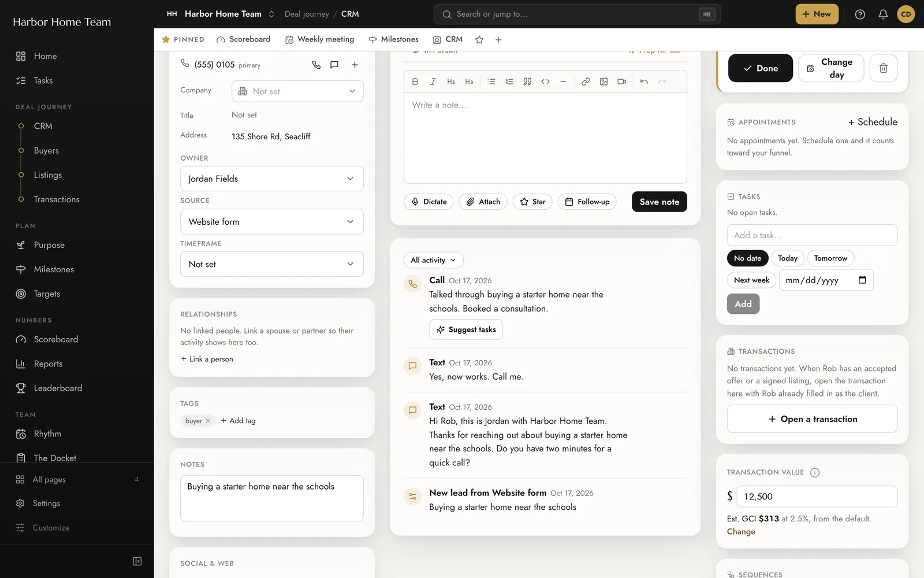Select Tomorrow for task due date
Viewport: 924px width, 578px height.
coord(830,258)
